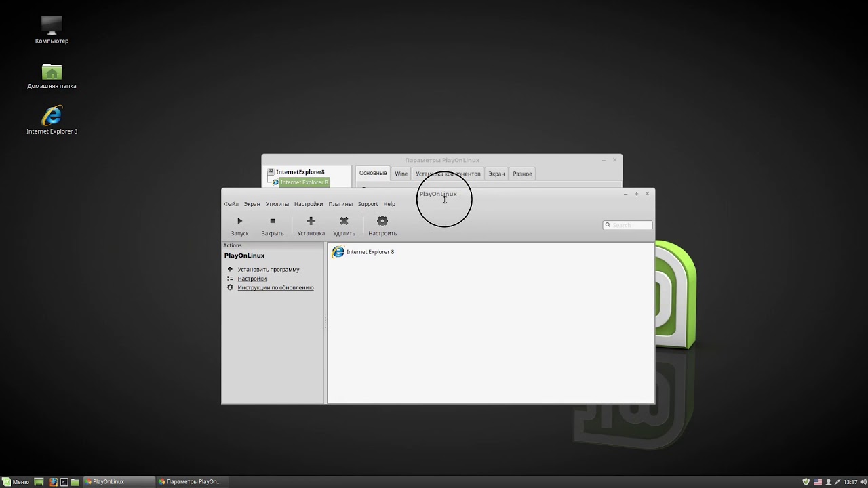Click the Установка plus icon in toolbar
Screen dimensions: 868x488
311,221
